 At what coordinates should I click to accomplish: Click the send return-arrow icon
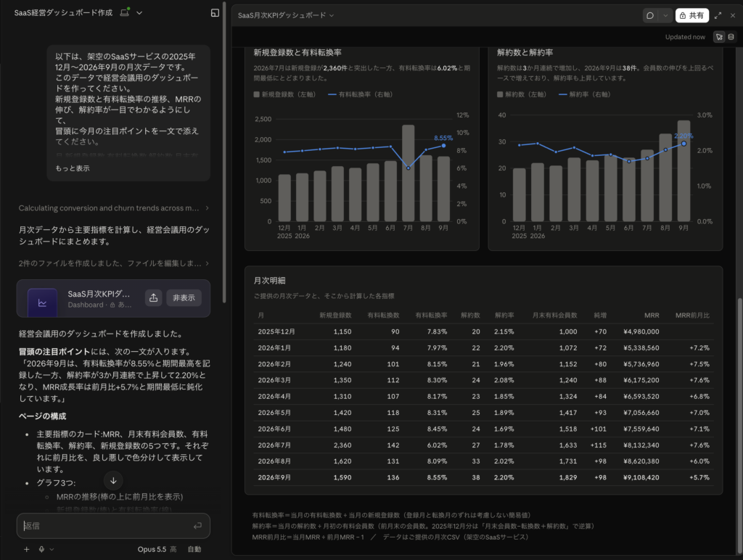click(x=197, y=525)
